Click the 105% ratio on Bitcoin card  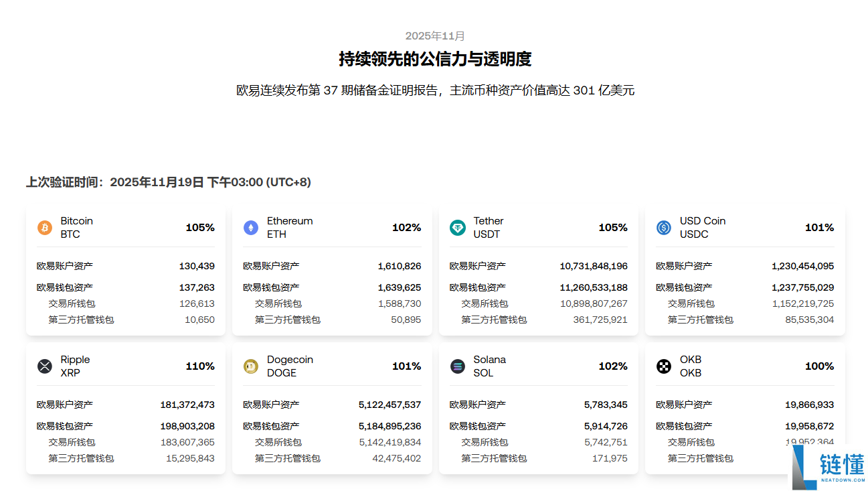[200, 228]
